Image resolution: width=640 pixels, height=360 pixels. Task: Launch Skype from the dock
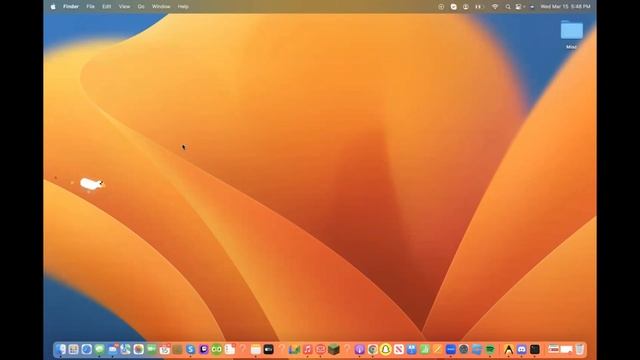191,349
